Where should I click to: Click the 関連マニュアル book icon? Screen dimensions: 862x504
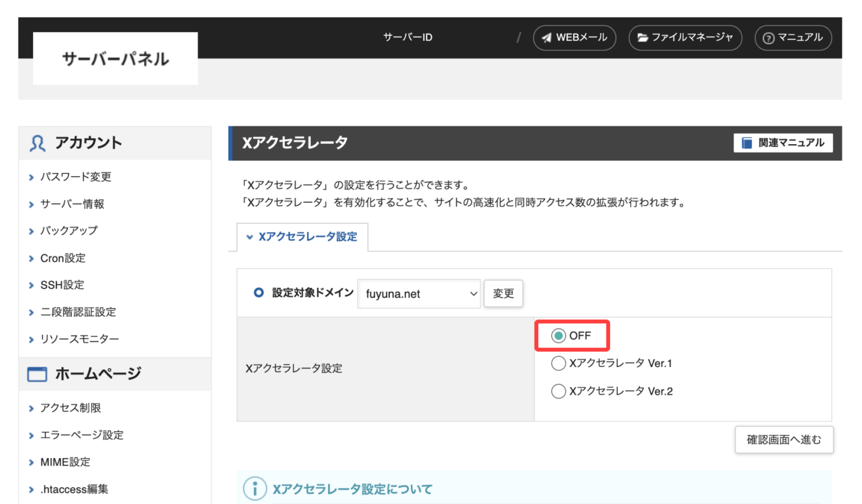[x=747, y=143]
